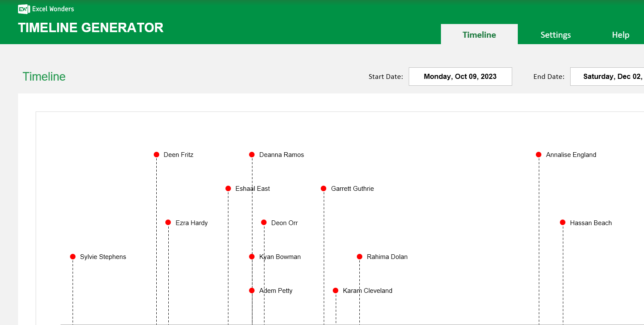This screenshot has width=644, height=325.
Task: Click the Annalise England marker
Action: coord(538,154)
